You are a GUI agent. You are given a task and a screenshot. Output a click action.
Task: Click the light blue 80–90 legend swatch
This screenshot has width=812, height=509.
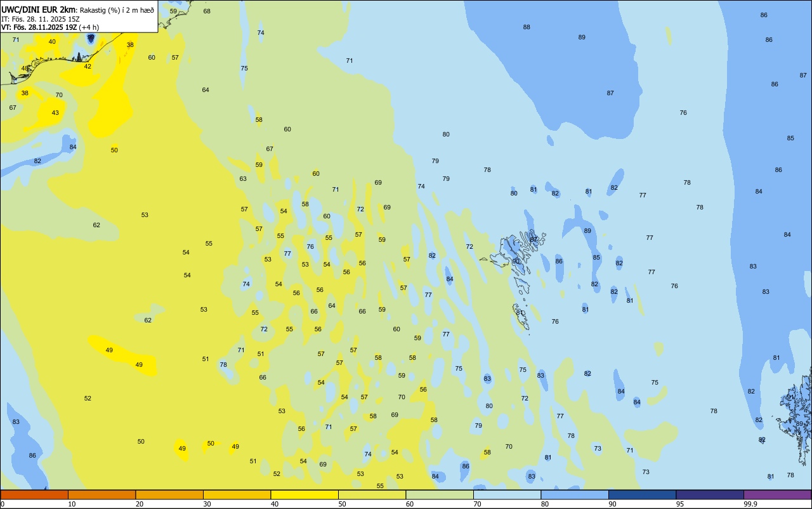pos(575,494)
